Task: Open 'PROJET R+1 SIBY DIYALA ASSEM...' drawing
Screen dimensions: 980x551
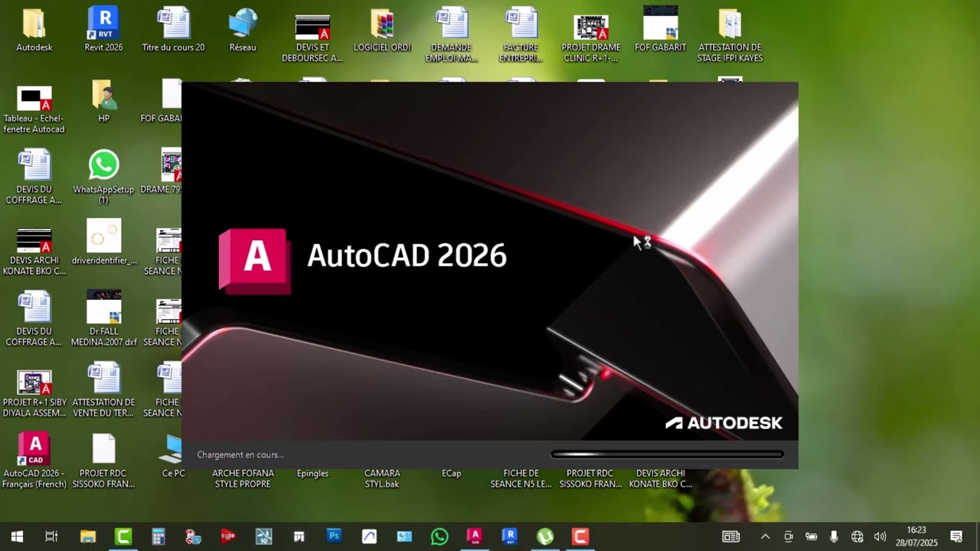Action: pos(34,392)
